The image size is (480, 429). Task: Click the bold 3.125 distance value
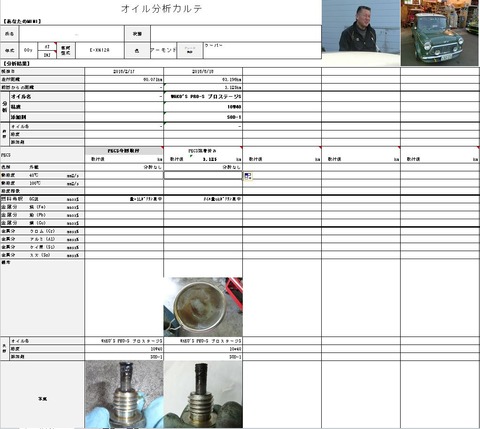click(x=210, y=159)
